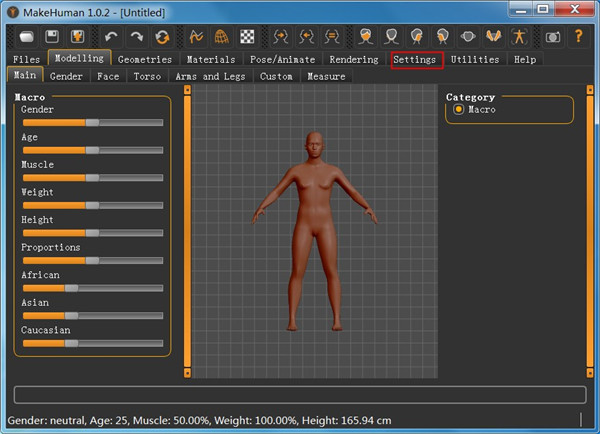Viewport: 600px width, 434px height.
Task: Click the standing figure pose icon
Action: 519,36
